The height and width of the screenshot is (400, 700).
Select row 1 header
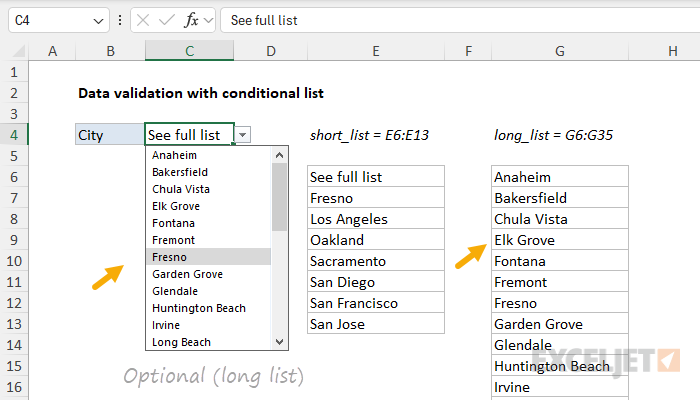pyautogui.click(x=14, y=72)
